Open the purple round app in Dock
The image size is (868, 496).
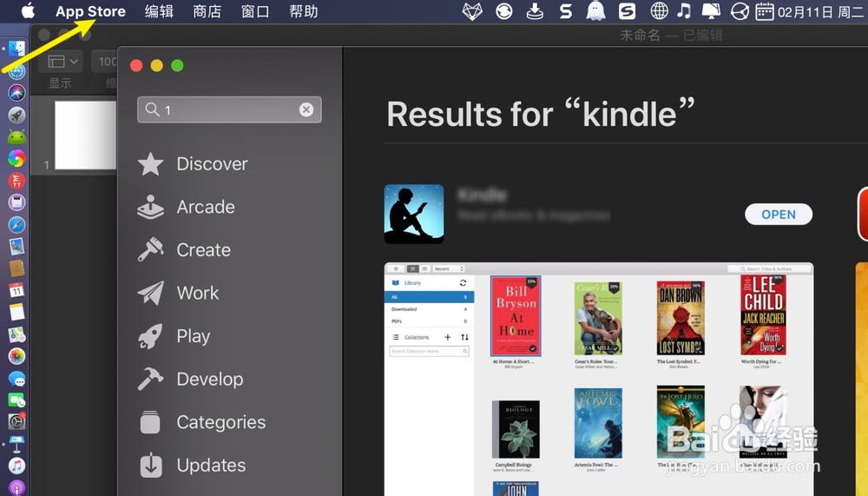pyautogui.click(x=16, y=202)
